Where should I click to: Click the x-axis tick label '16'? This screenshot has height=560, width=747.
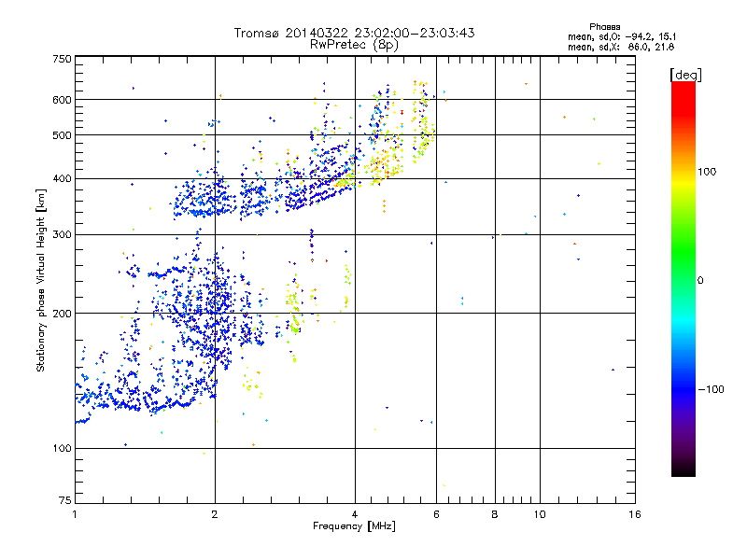635,514
